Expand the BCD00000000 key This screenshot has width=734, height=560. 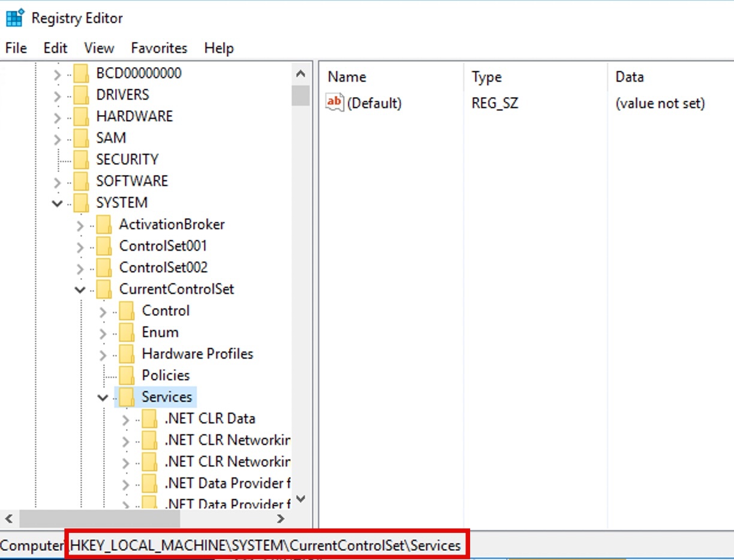57,75
